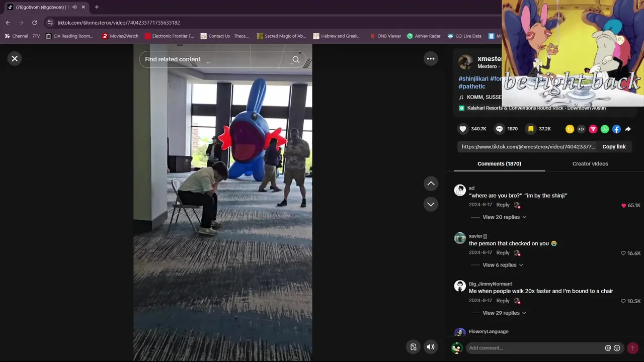Screen dimensions: 644x362
Task: Open Electronic Frontier bookmark
Action: pos(169,36)
